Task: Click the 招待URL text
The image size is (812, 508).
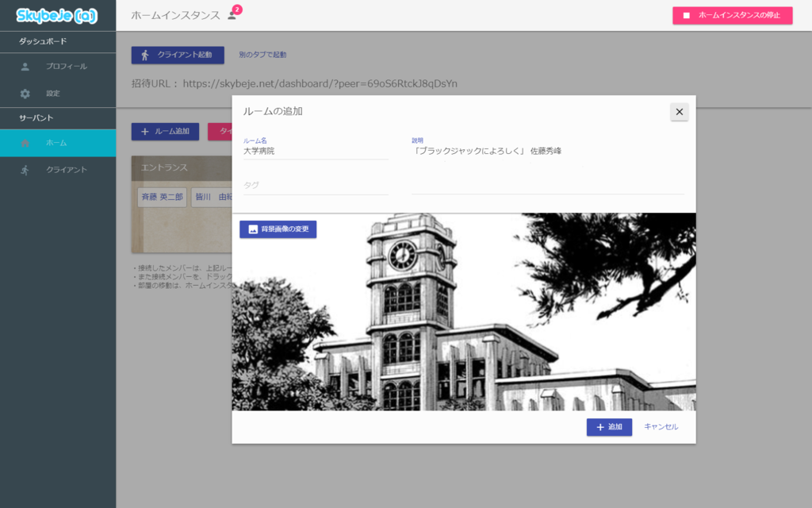Action: click(x=294, y=84)
